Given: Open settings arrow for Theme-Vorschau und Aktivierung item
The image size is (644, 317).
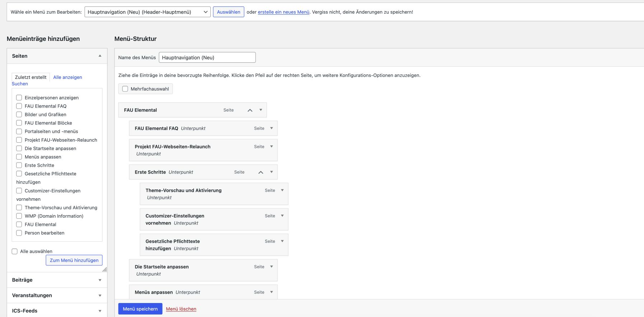Looking at the screenshot, I should pos(282,190).
